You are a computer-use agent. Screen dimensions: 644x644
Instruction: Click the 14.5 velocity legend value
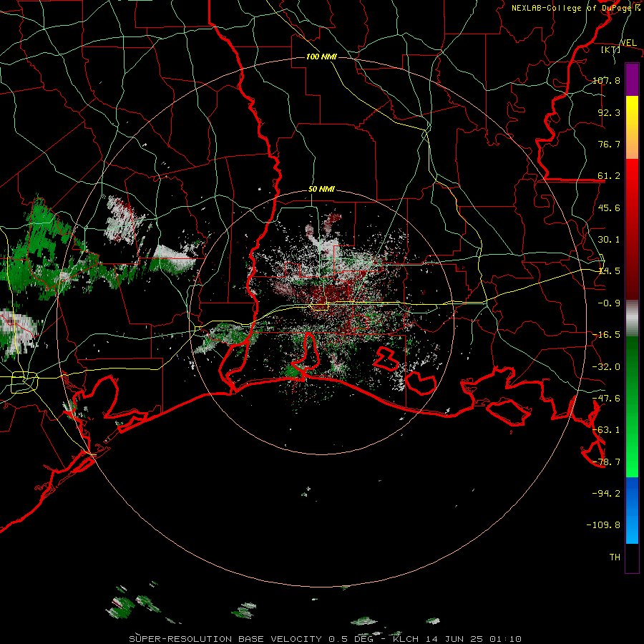[x=609, y=271]
